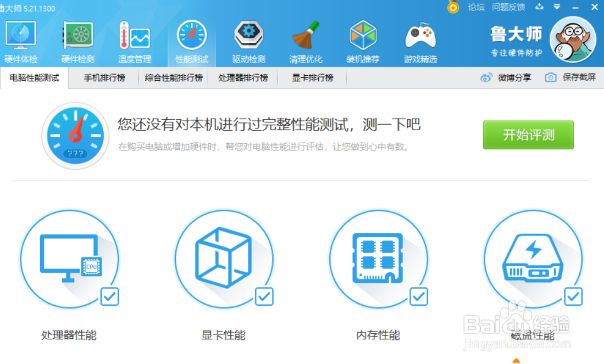Viewport: 604px width, 364px height.
Task: Open 装机推荐 software recommendation icon
Action: (363, 35)
